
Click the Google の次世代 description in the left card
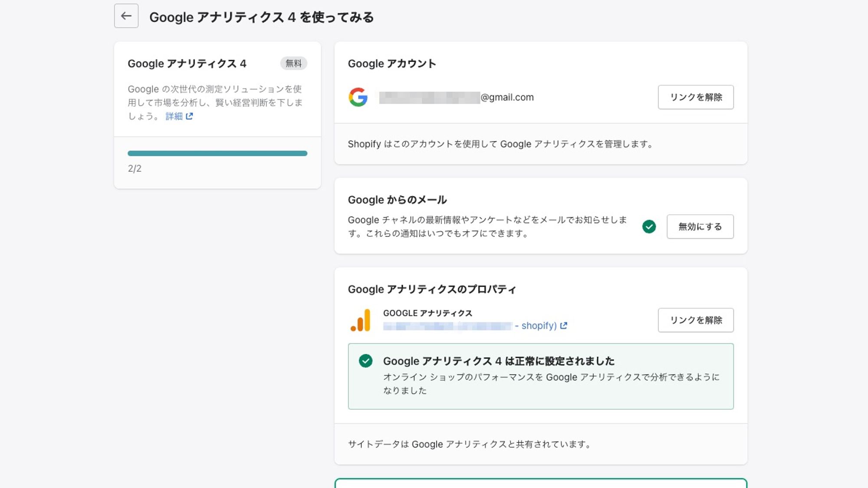[215, 102]
